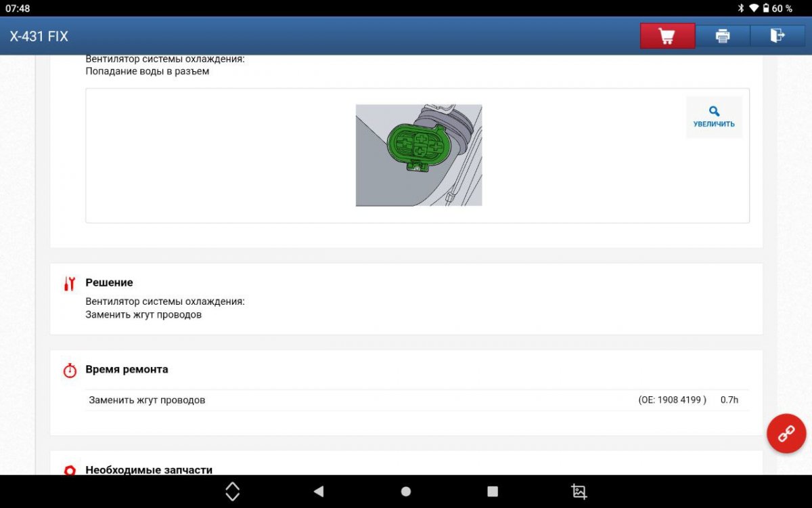Tap the red floating link button
The width and height of the screenshot is (812, 508).
[786, 432]
